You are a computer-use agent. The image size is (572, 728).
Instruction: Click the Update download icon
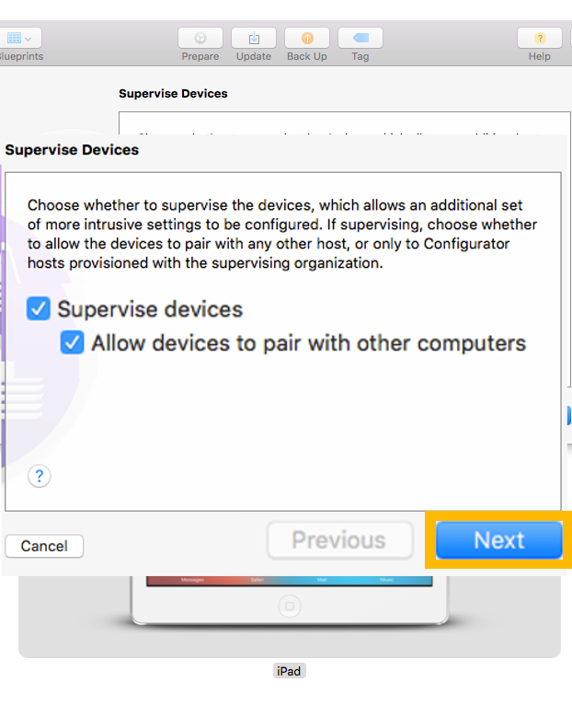254,38
